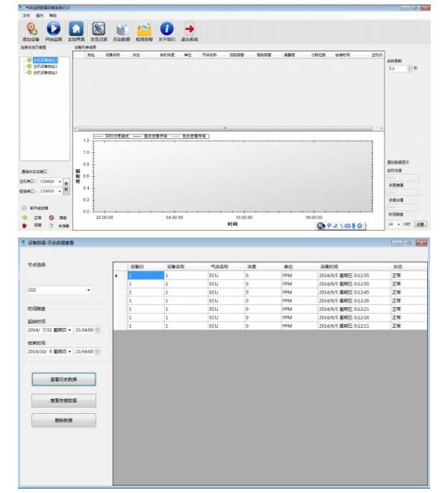Click the 退出系统 red arrow exit icon
448x493 pixels.
point(190,29)
